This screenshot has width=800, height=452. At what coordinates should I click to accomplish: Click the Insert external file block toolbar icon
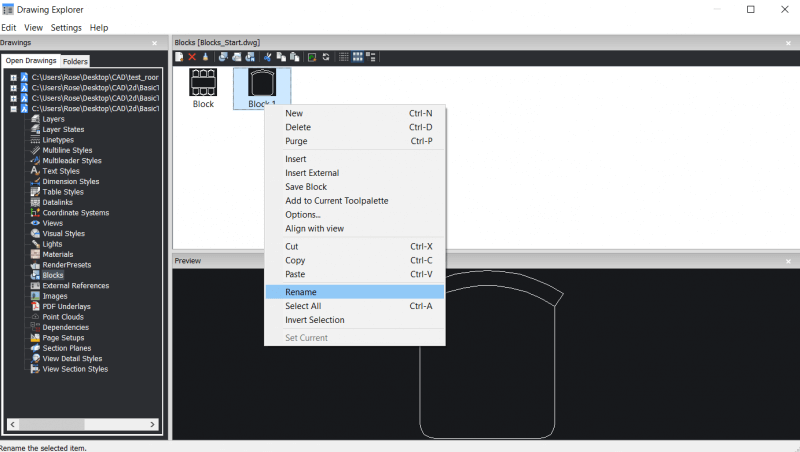(236, 57)
